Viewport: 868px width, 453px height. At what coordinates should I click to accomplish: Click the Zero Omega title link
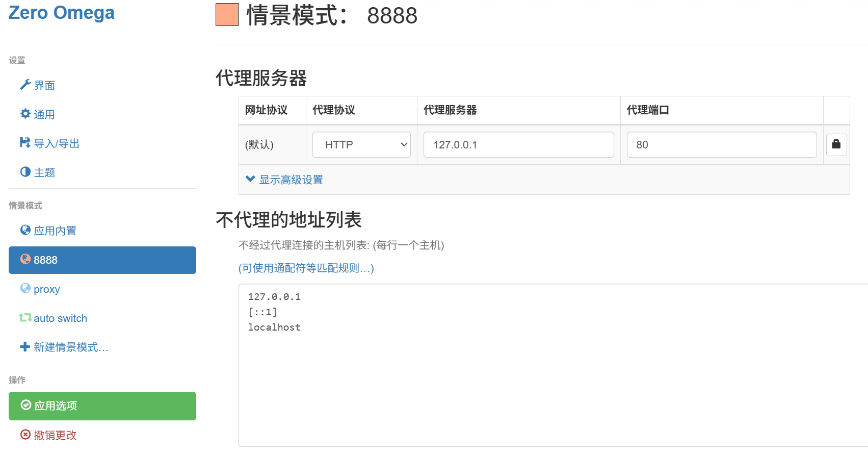(x=62, y=12)
